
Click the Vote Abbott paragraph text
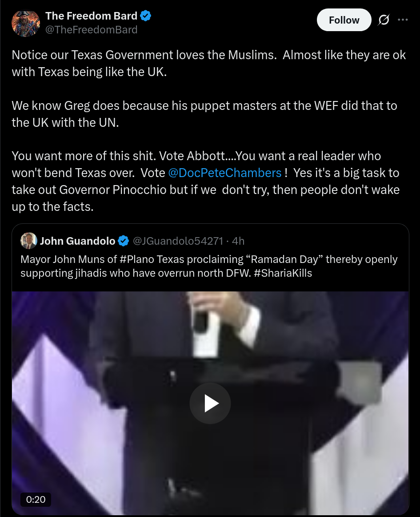(x=206, y=182)
